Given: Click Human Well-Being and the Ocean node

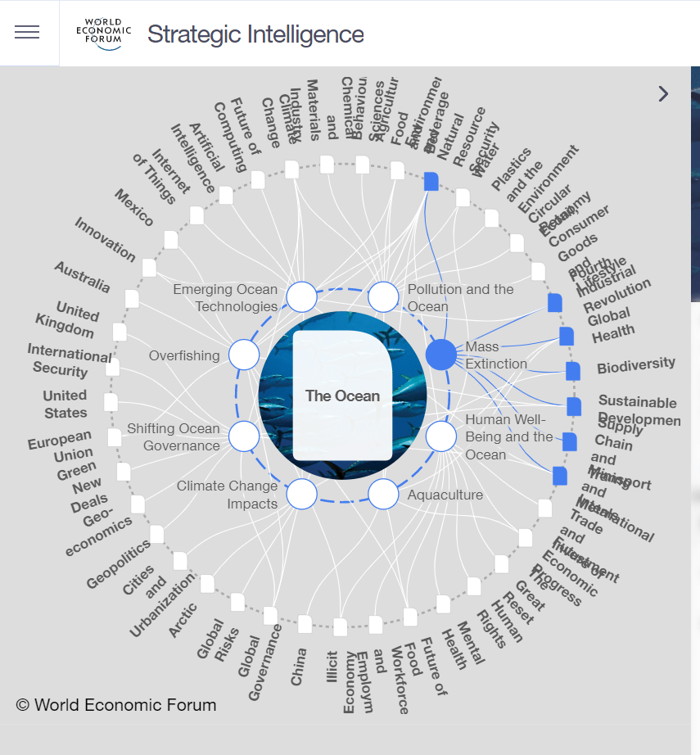Looking at the screenshot, I should tap(441, 436).
